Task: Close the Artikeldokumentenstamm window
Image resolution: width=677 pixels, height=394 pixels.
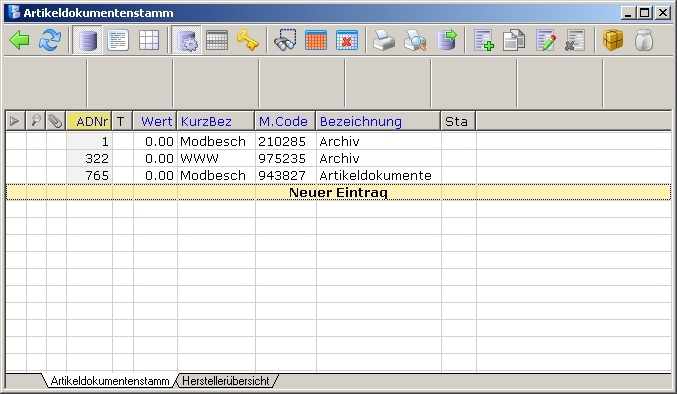Action: (x=662, y=13)
